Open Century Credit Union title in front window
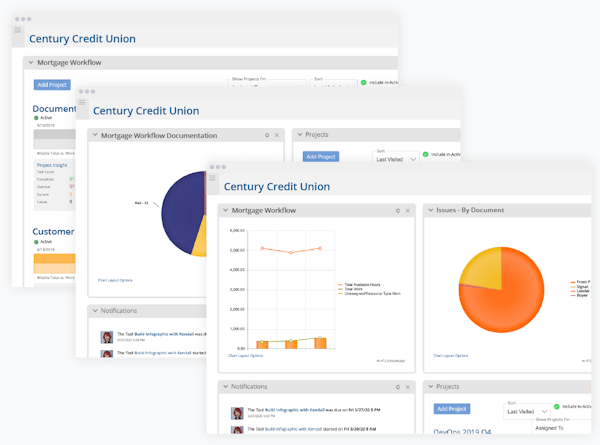This screenshot has width=600, height=445. point(277,186)
